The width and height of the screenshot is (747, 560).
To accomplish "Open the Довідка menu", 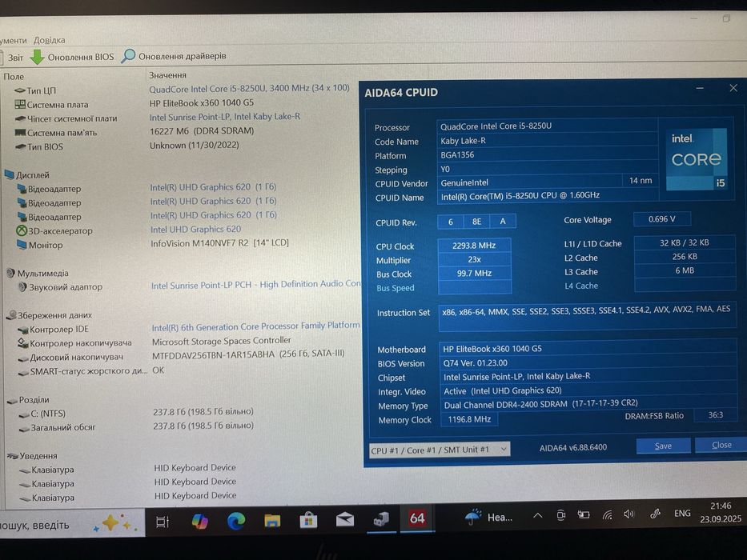I will (49, 40).
